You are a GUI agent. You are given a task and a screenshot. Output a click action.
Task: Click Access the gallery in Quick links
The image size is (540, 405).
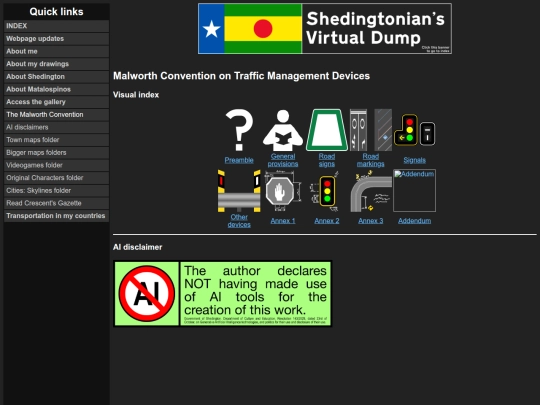pos(56,102)
